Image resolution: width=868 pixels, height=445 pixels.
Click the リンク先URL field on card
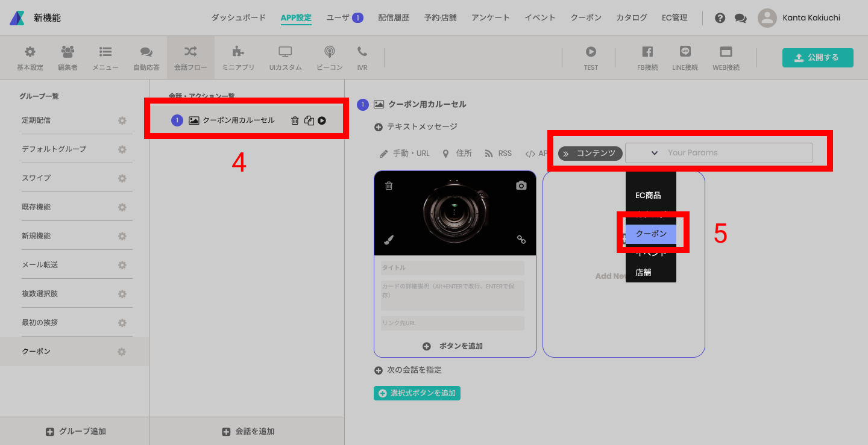pos(453,323)
